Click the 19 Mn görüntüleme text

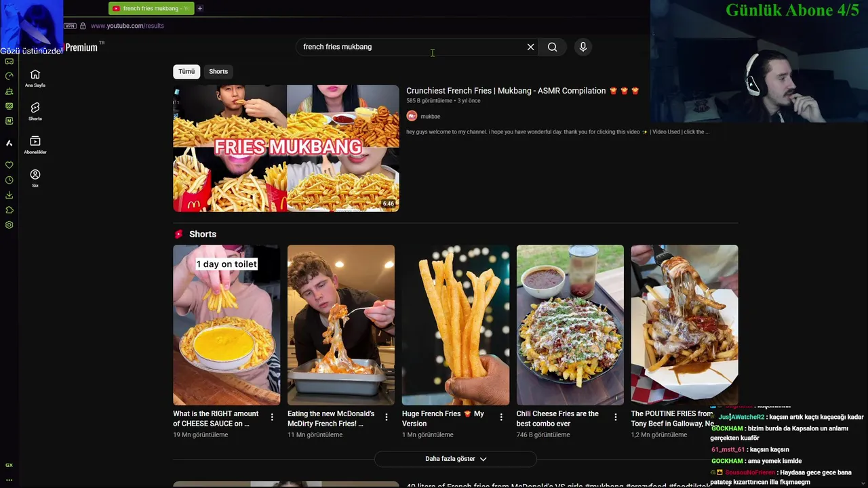(x=200, y=435)
